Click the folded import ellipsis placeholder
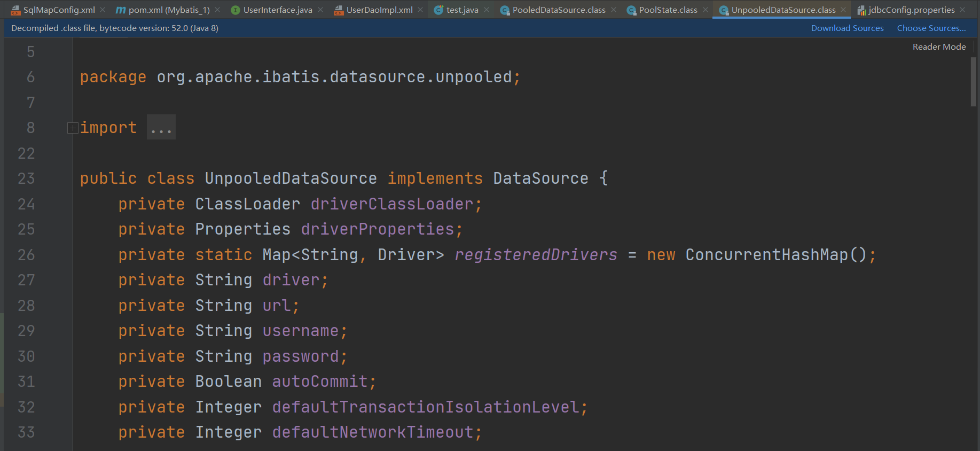The width and height of the screenshot is (980, 451). pyautogui.click(x=161, y=128)
